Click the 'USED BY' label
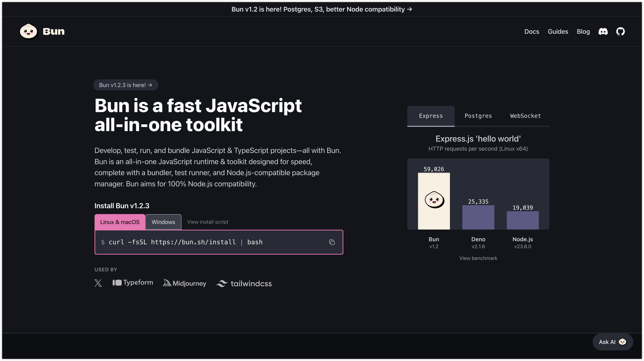 (106, 270)
